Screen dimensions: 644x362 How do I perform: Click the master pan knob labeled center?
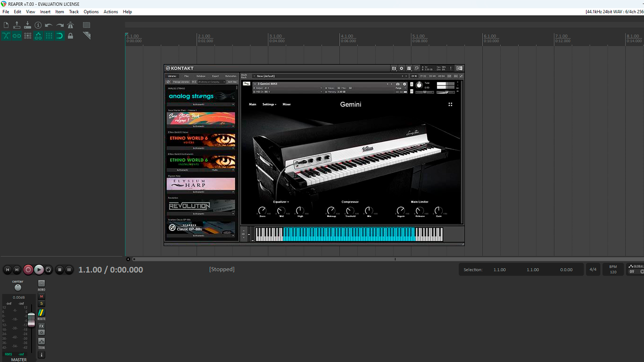(18, 288)
